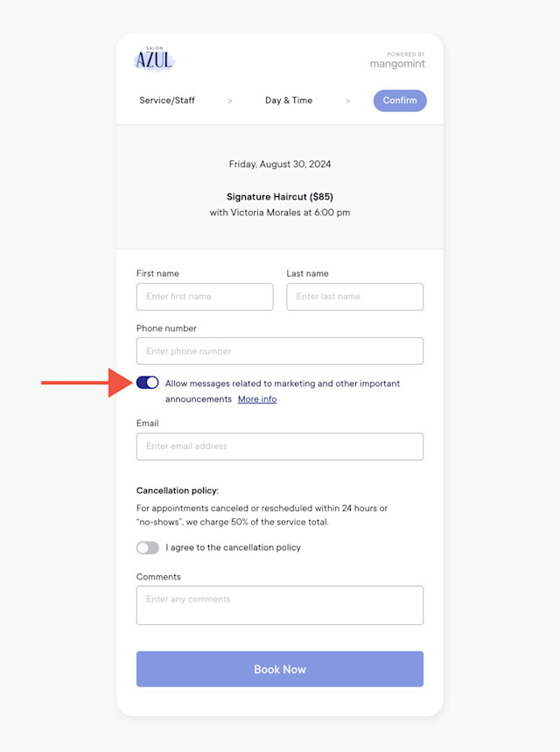Select the Confirm step pill
The height and width of the screenshot is (752, 560).
pyautogui.click(x=400, y=101)
